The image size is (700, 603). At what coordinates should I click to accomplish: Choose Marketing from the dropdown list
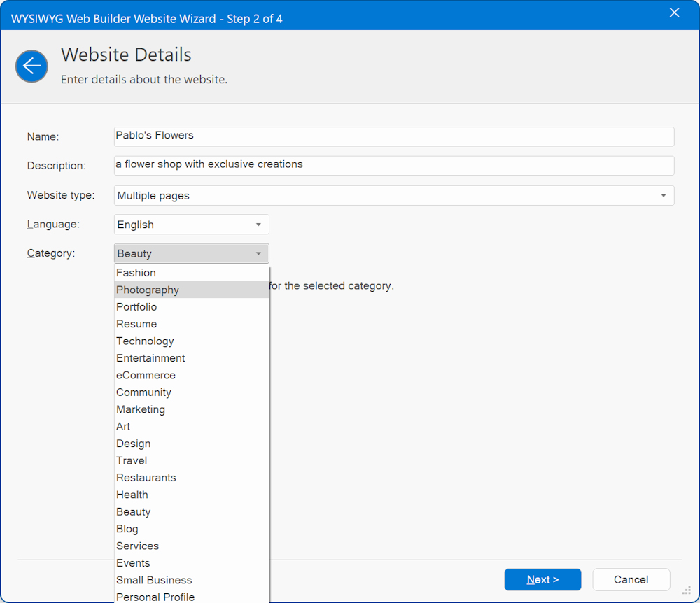pos(141,409)
